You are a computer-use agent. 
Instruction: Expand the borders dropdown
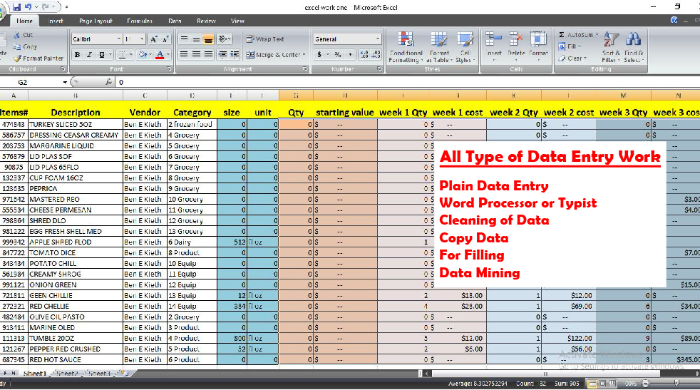point(130,54)
